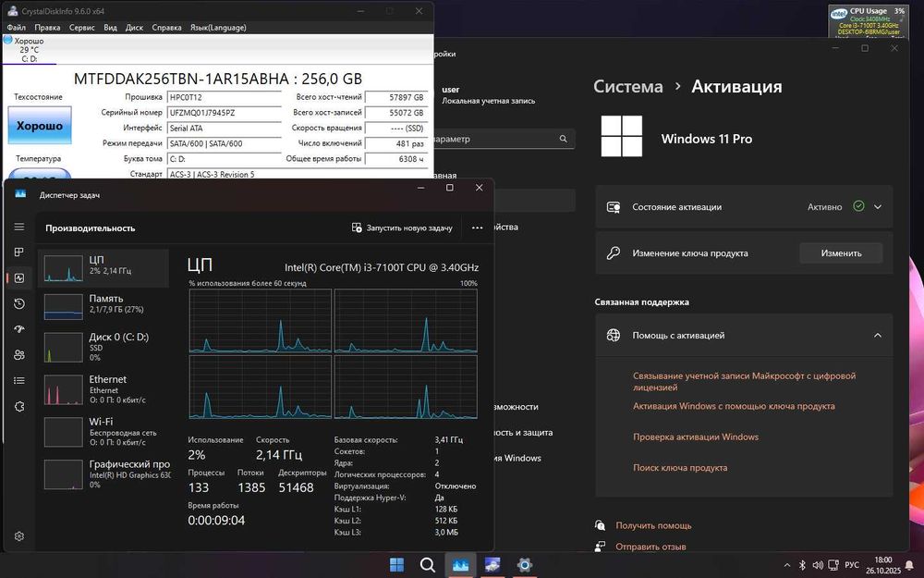Click Task Manager icon on the taskbar

click(x=460, y=565)
